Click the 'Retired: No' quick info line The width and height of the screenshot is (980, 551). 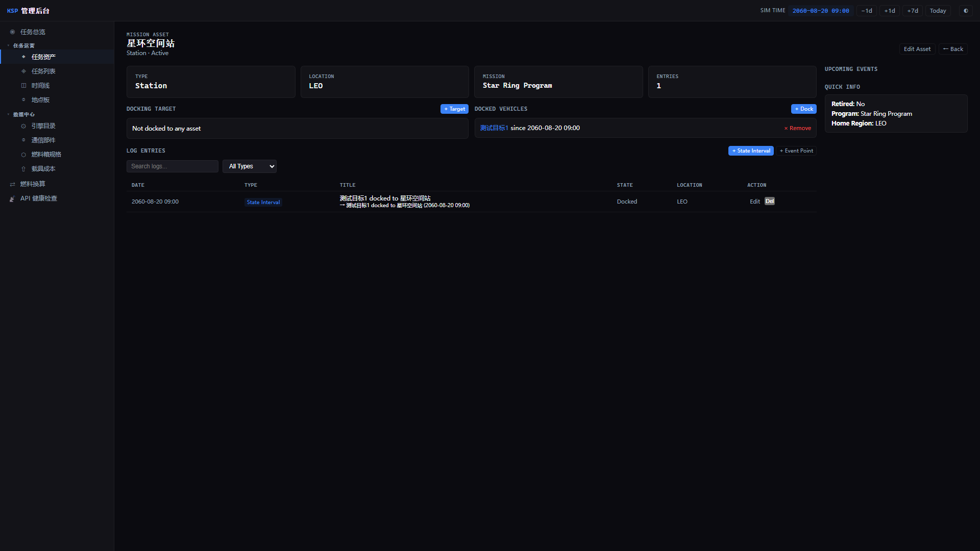848,104
